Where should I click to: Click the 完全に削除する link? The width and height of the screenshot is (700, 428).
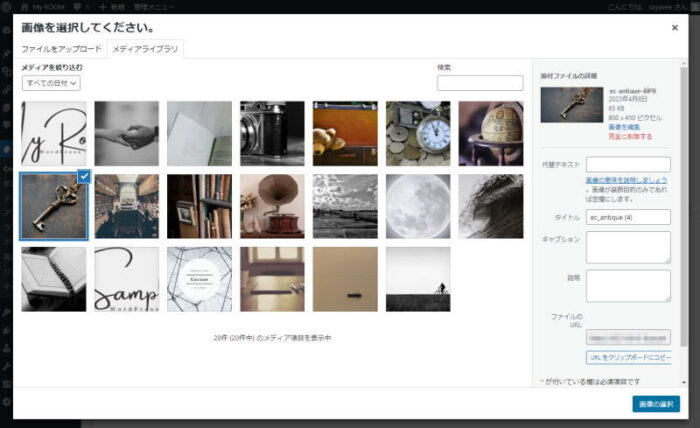pos(630,137)
